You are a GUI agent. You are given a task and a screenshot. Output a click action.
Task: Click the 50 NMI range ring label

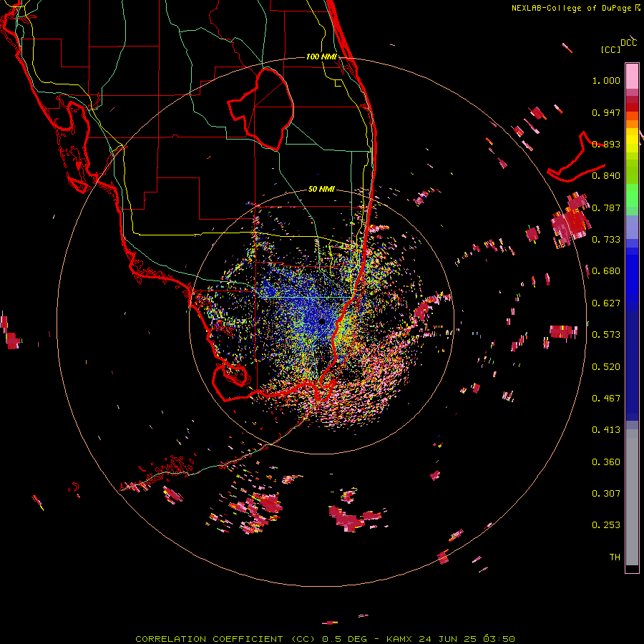tap(321, 189)
